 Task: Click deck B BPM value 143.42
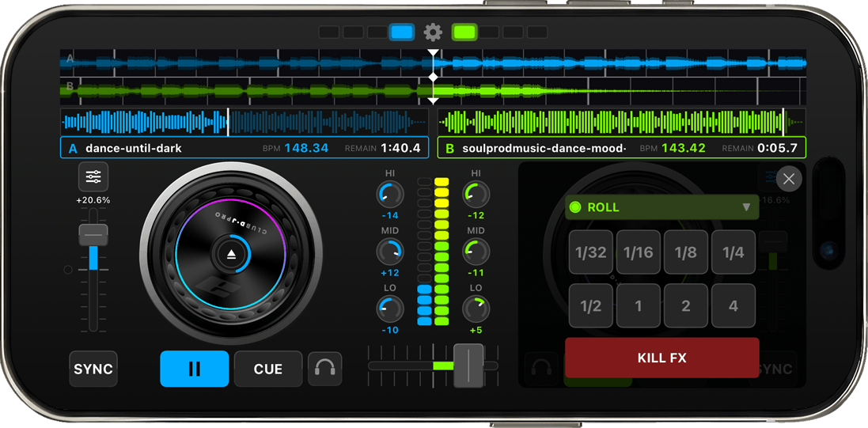pos(684,148)
